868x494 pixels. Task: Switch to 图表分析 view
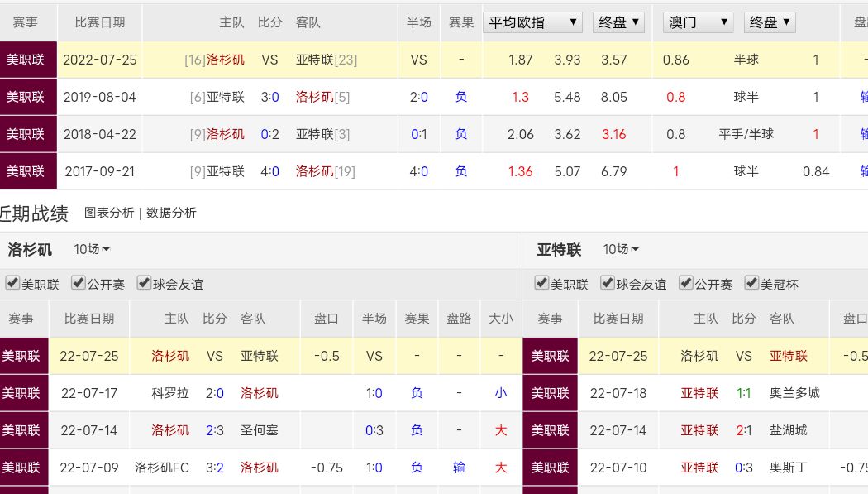pos(108,213)
